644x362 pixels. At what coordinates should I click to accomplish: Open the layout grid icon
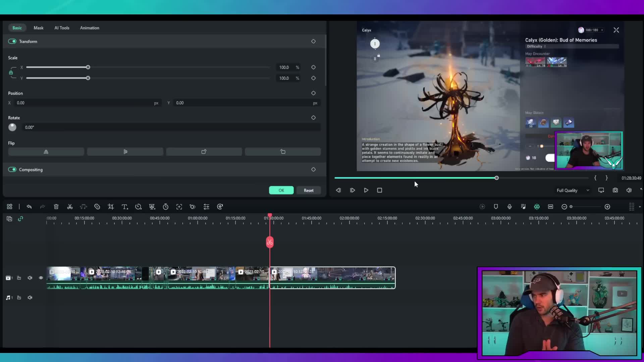coord(10,207)
